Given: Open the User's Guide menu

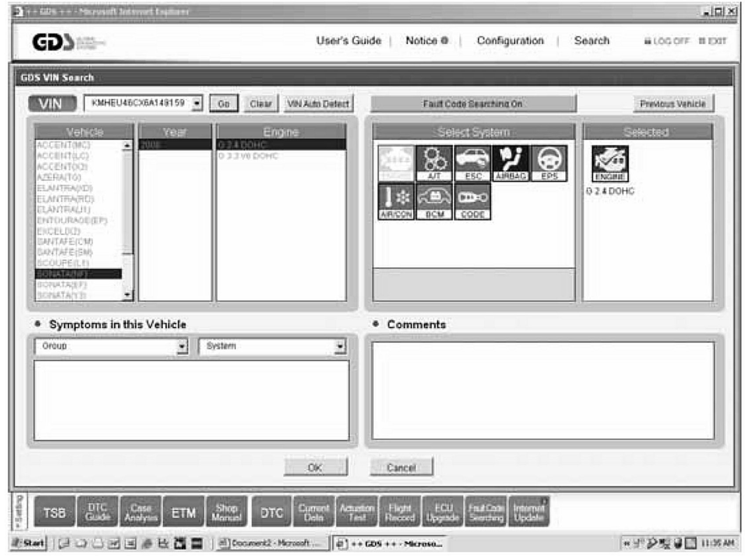Looking at the screenshot, I should [349, 41].
